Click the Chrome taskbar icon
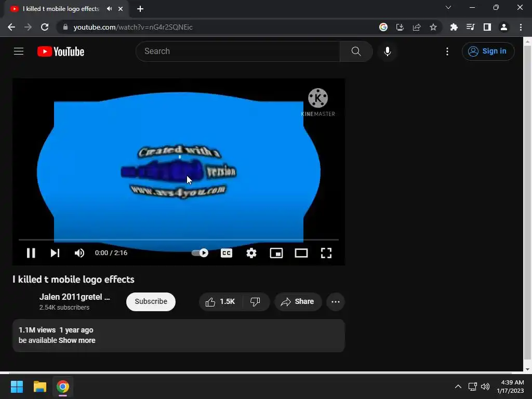 pos(63,387)
